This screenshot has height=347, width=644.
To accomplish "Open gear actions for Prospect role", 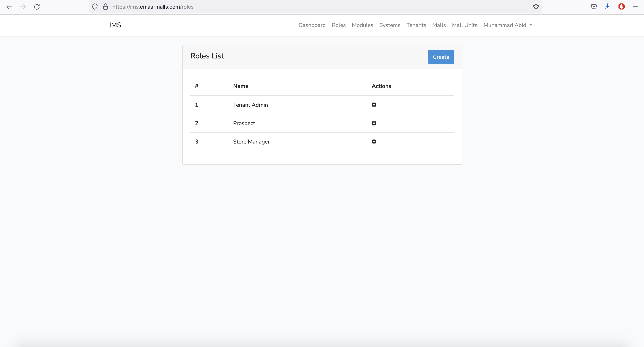I will [374, 123].
